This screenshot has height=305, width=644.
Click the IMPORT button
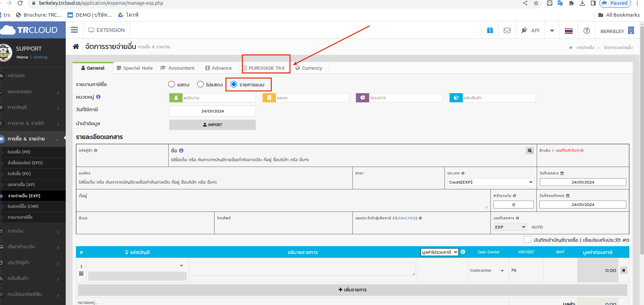point(213,125)
